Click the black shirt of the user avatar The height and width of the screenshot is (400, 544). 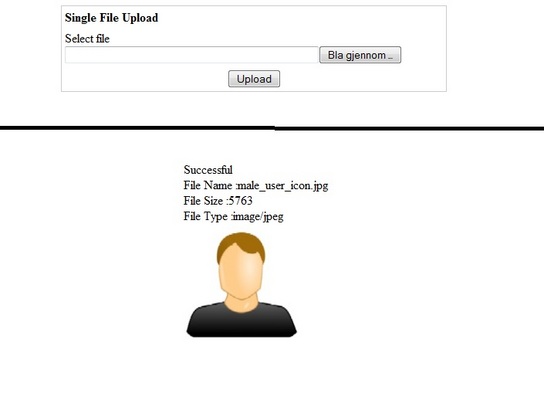(x=241, y=321)
